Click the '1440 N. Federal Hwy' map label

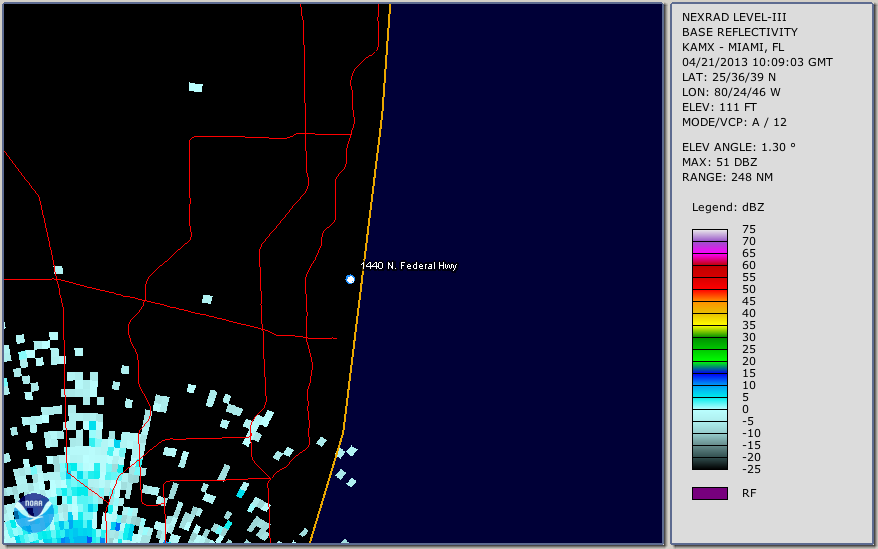tap(409, 266)
